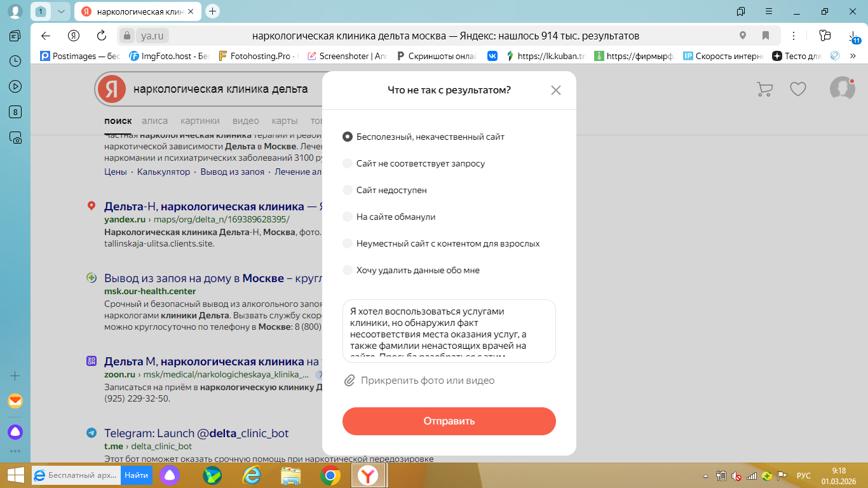Attach a photo or video via Прикрепить
This screenshot has height=488, width=868.
tap(419, 381)
